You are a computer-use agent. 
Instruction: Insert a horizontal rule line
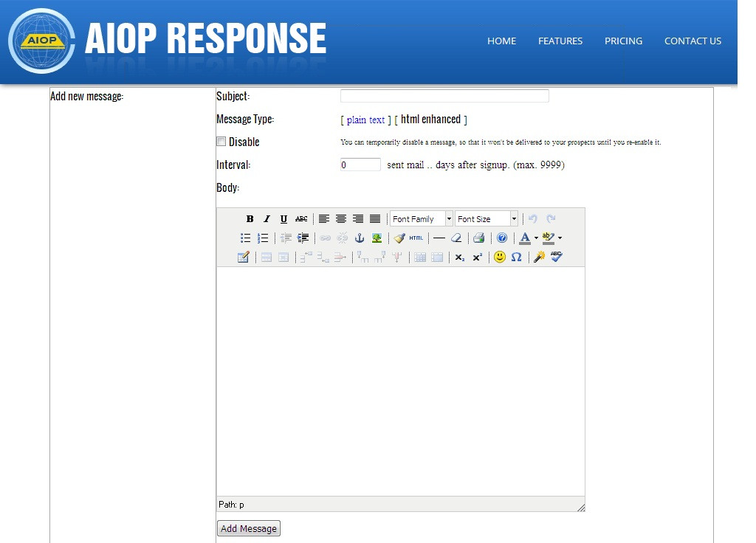pyautogui.click(x=439, y=238)
